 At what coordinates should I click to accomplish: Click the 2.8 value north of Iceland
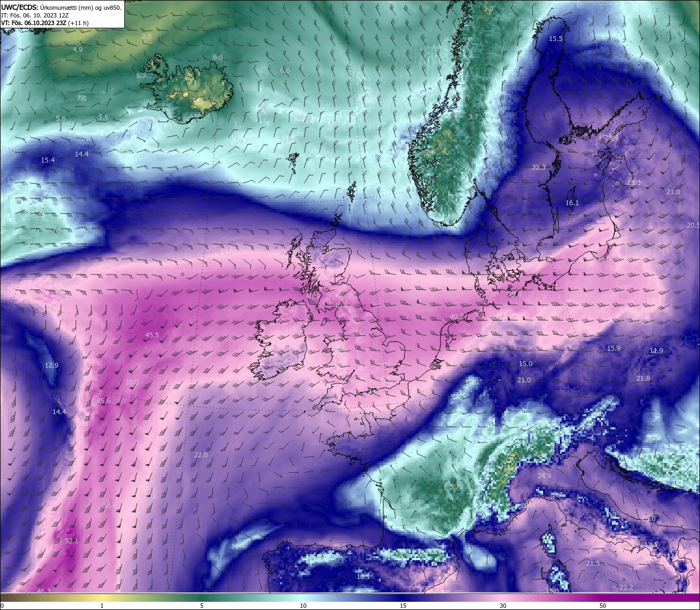(x=147, y=37)
